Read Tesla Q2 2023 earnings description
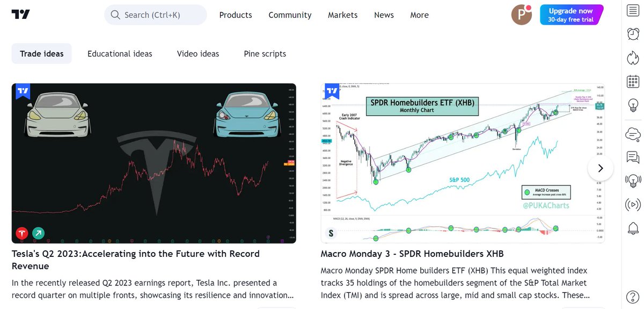This screenshot has width=644, height=309. (153, 289)
